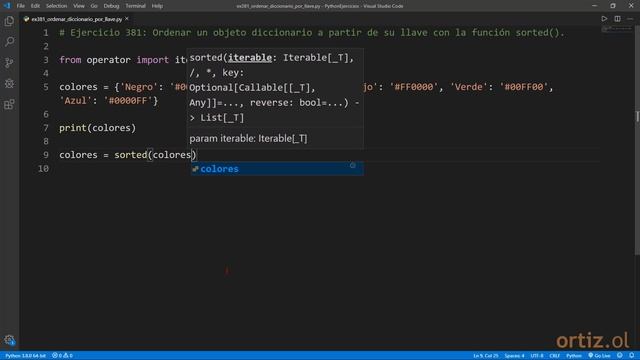Minimize the Visual Studio Code window
The width and height of the screenshot is (640, 360).
(x=594, y=6)
